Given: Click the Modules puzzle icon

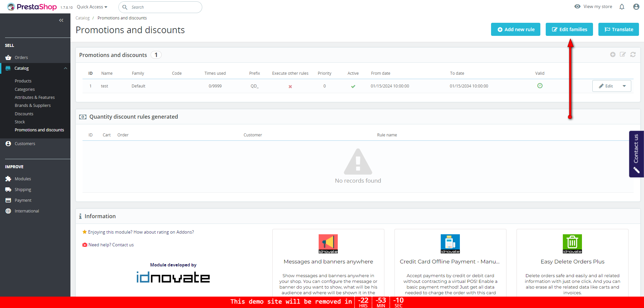Looking at the screenshot, I should click(8, 179).
